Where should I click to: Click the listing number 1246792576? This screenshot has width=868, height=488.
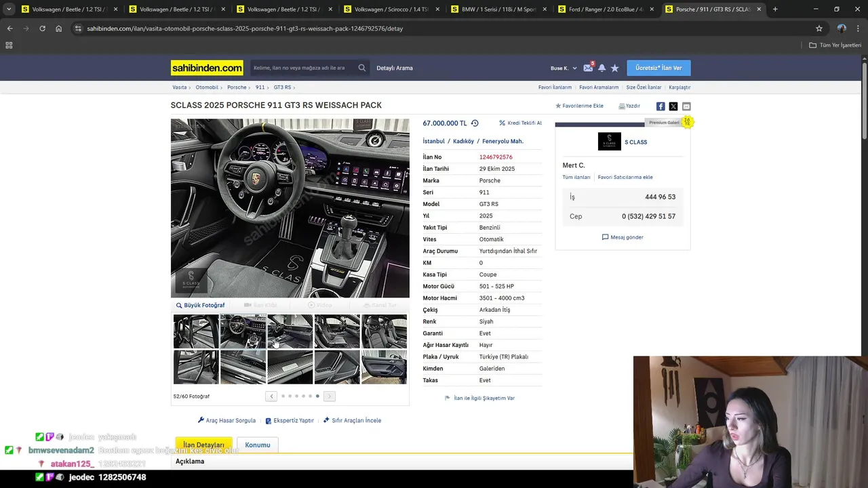[x=496, y=157]
